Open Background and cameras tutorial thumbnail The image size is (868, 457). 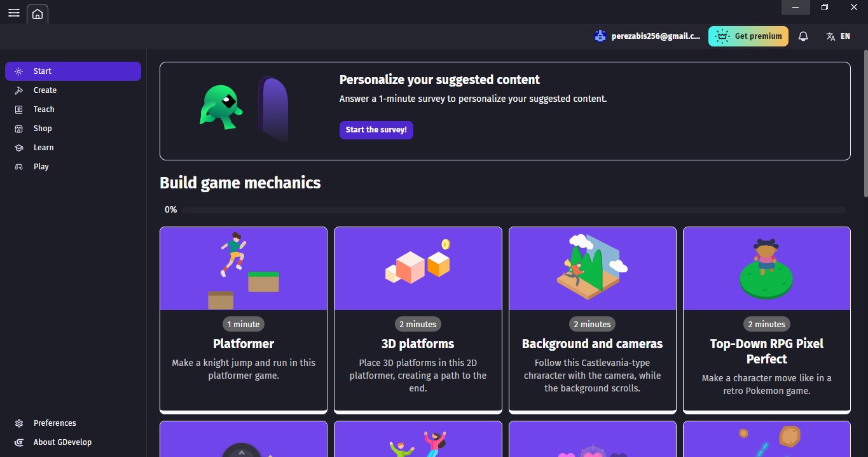(x=593, y=269)
